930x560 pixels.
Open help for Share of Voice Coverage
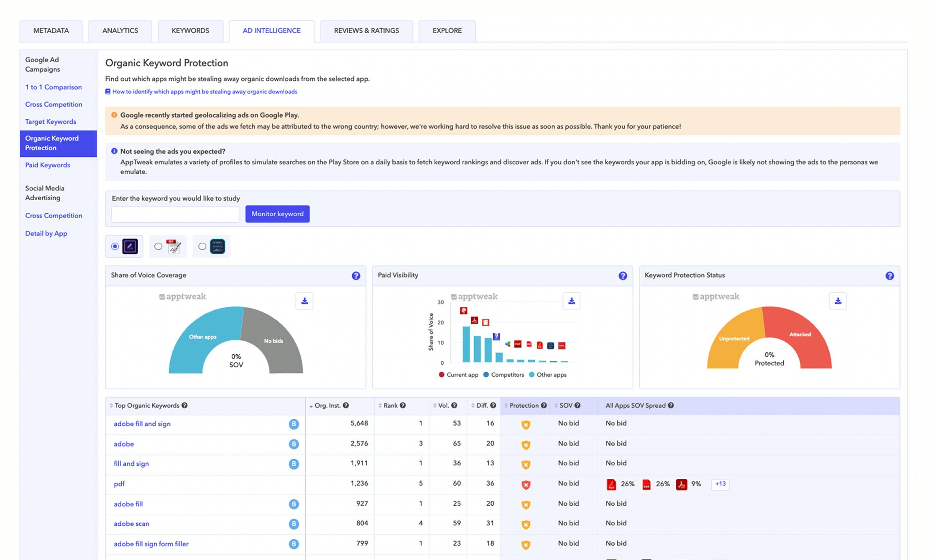point(356,276)
